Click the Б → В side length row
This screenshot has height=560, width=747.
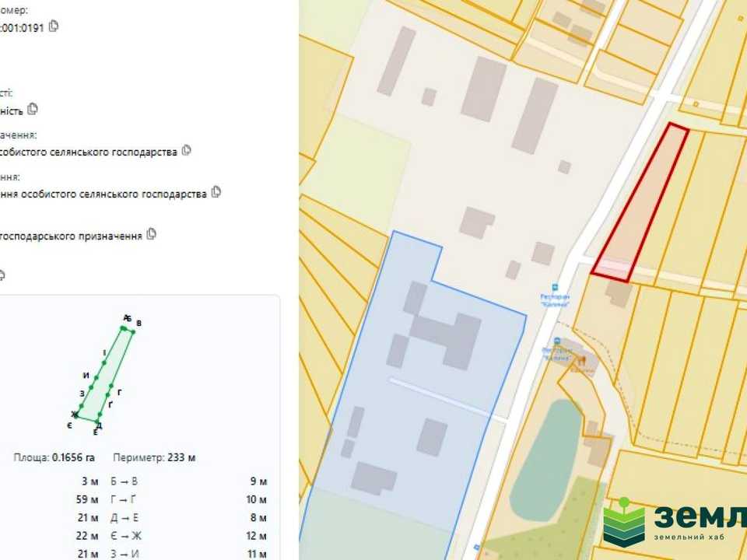(189, 481)
